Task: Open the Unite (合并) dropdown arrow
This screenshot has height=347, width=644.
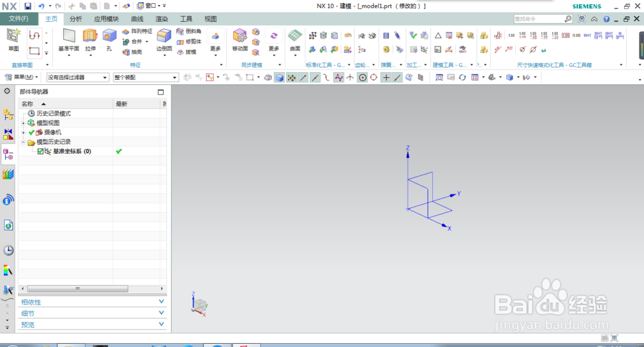Action: point(147,41)
